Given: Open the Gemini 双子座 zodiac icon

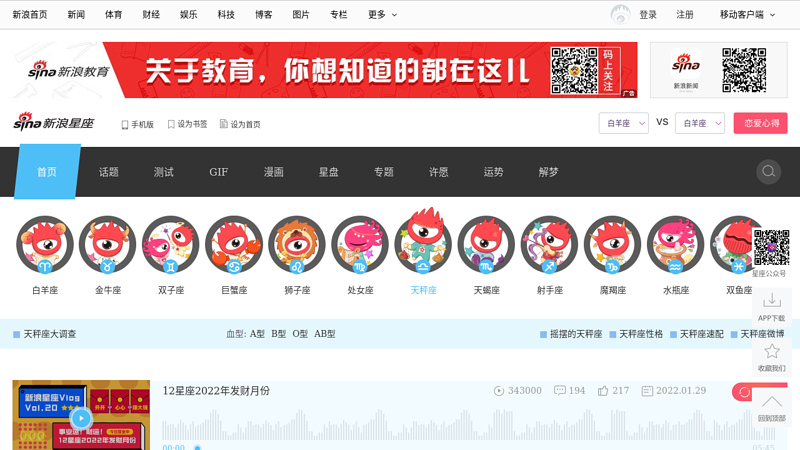Looking at the screenshot, I should coord(171,244).
